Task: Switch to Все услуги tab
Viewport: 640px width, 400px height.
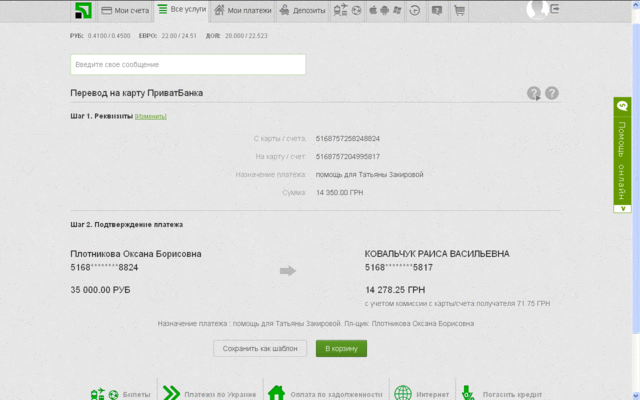Action: click(x=182, y=9)
